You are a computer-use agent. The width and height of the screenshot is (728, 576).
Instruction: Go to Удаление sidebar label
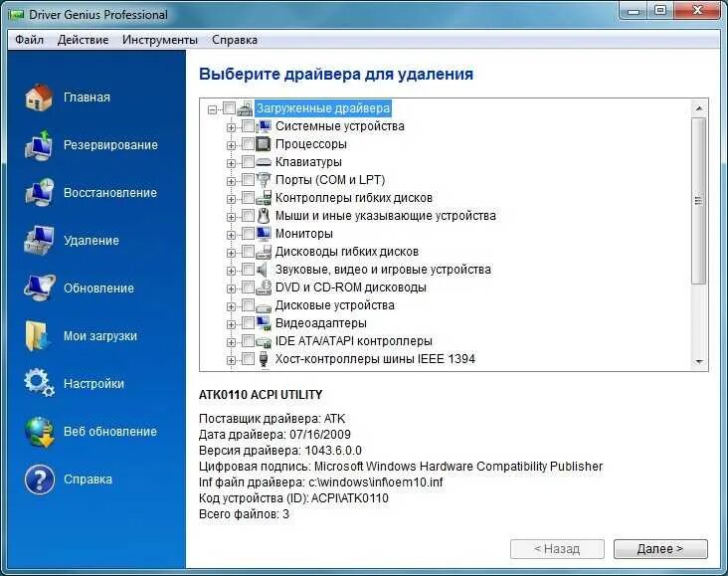[x=91, y=241]
